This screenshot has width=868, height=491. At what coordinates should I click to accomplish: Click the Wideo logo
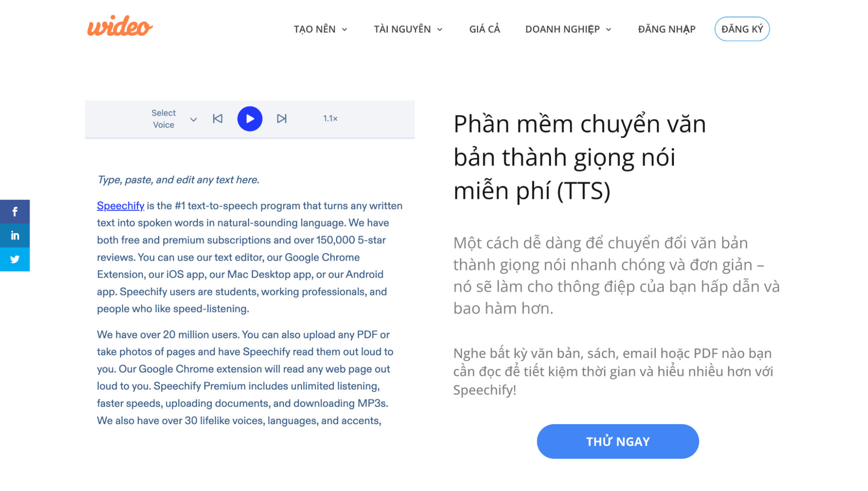tap(120, 26)
